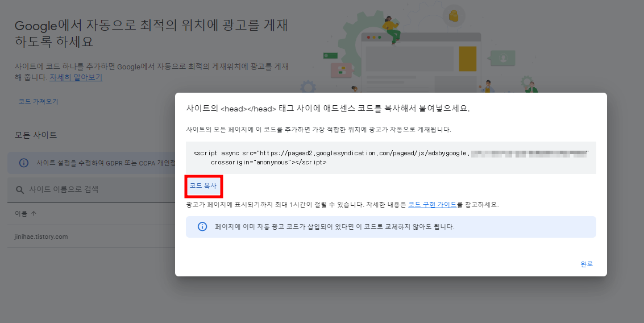
Task: Click the dialog title about head tag
Action: pyautogui.click(x=328, y=109)
